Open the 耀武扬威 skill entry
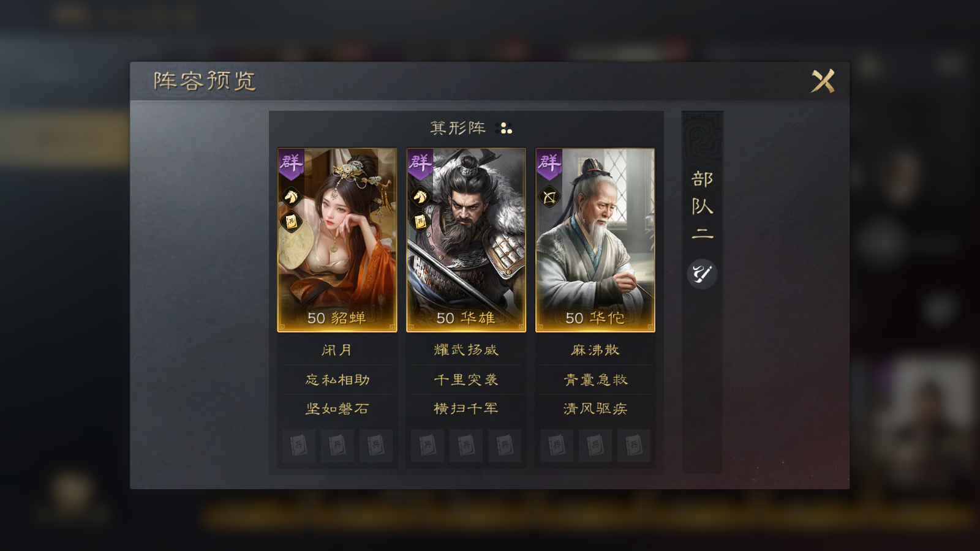Image resolution: width=980 pixels, height=551 pixels. tap(466, 350)
